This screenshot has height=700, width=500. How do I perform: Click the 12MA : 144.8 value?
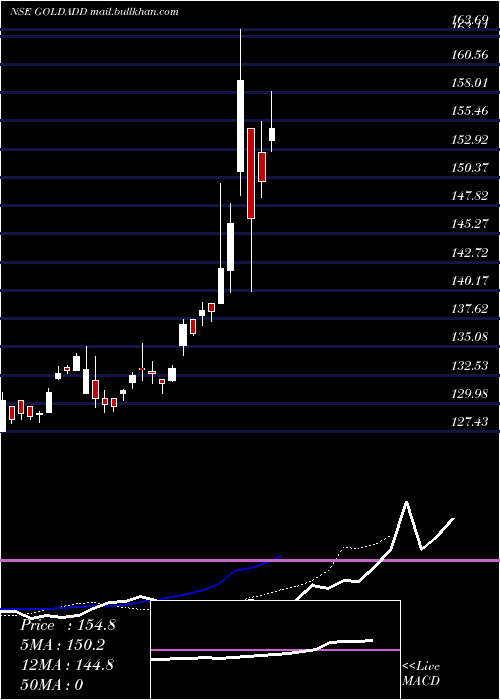point(67,665)
